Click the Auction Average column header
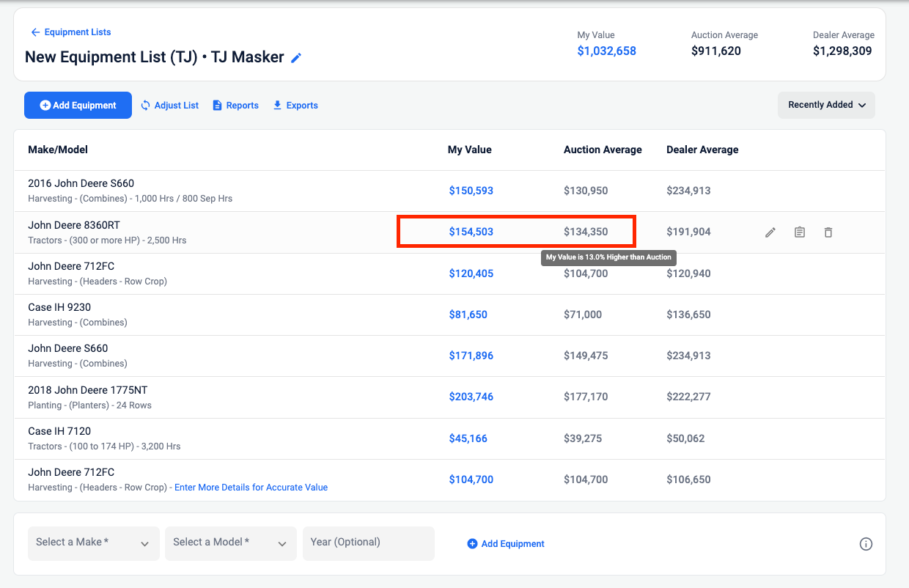The image size is (909, 588). 603,150
